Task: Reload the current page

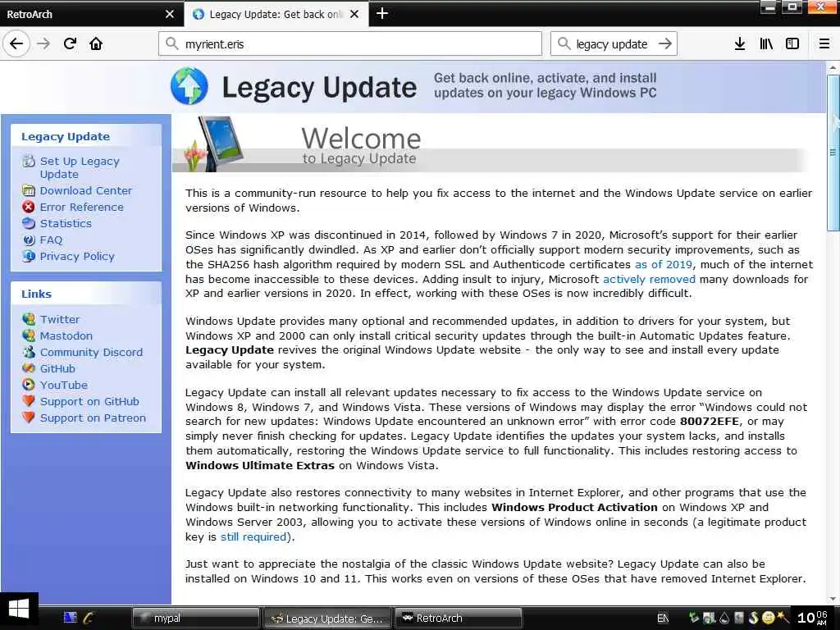Action: click(70, 43)
